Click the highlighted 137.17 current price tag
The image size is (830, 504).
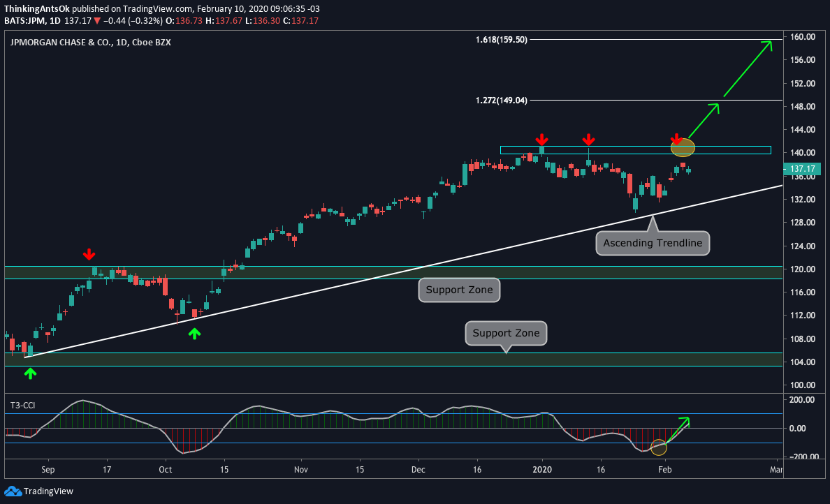pyautogui.click(x=802, y=169)
